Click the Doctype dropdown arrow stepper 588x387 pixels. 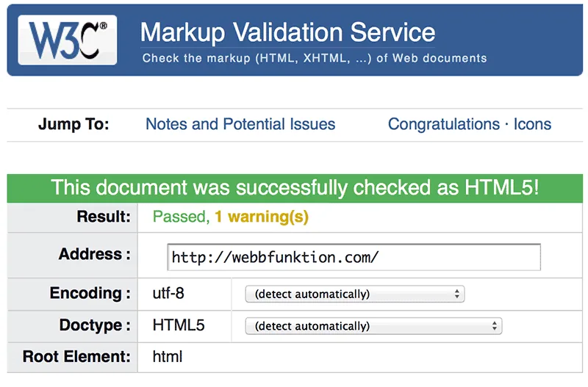coord(494,326)
